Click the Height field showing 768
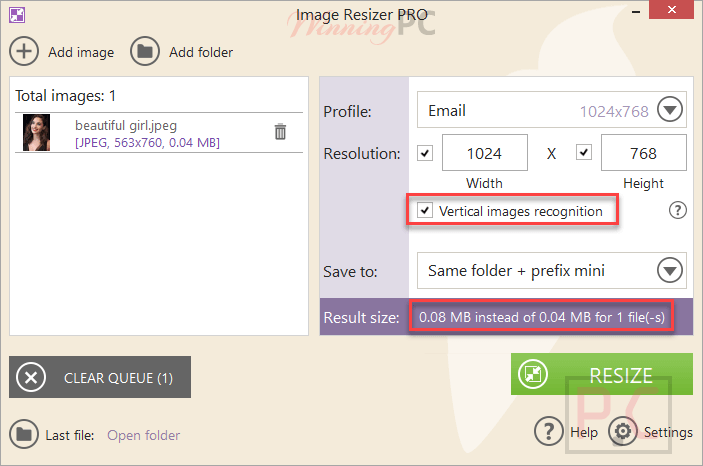 pos(643,153)
